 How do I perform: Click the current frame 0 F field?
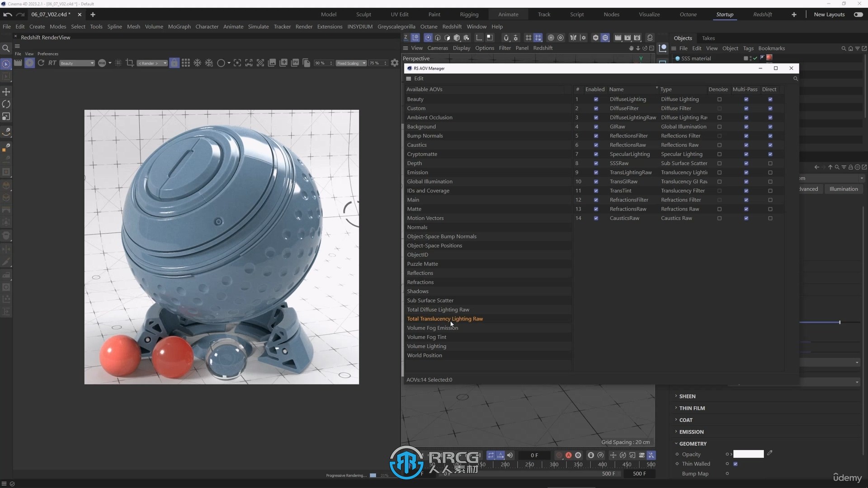pos(534,455)
